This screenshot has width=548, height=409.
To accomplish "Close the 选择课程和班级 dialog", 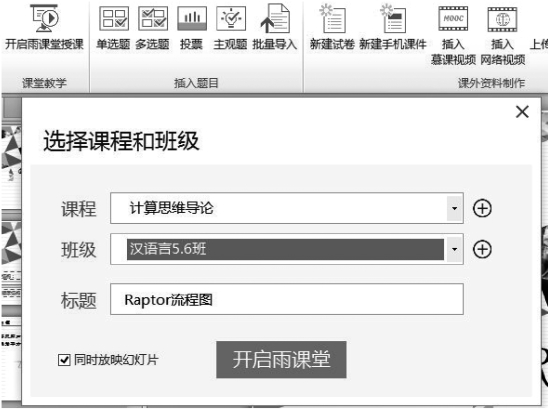I will [x=522, y=112].
